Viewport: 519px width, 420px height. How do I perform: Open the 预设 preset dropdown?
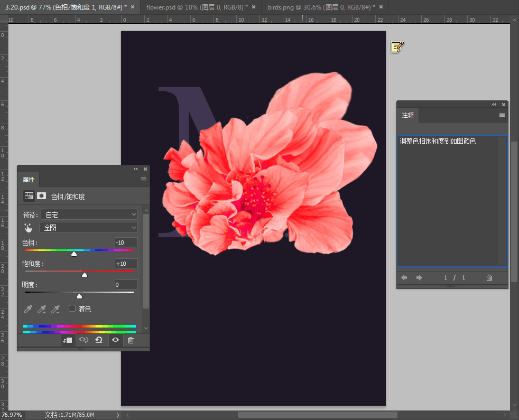coord(88,214)
